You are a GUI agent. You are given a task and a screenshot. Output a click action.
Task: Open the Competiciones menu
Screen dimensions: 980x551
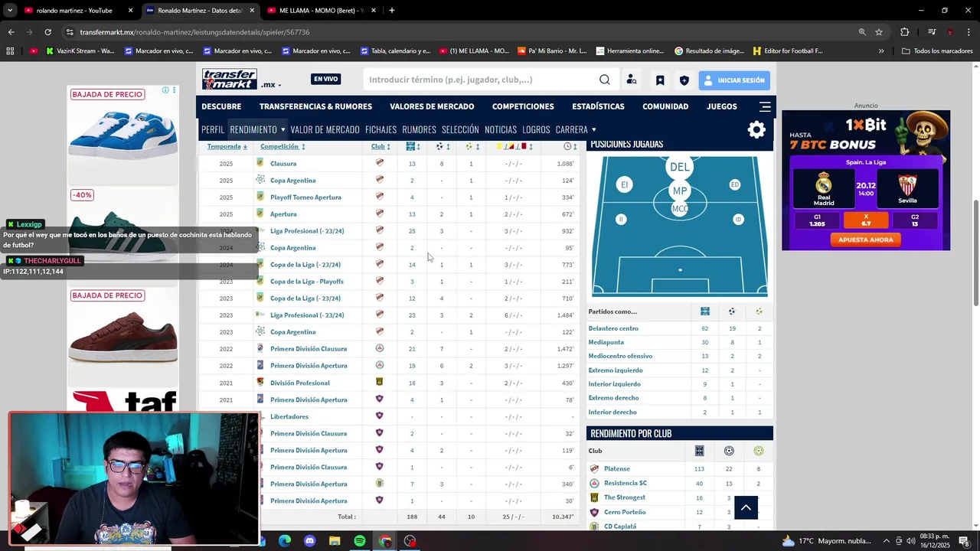[x=523, y=106]
